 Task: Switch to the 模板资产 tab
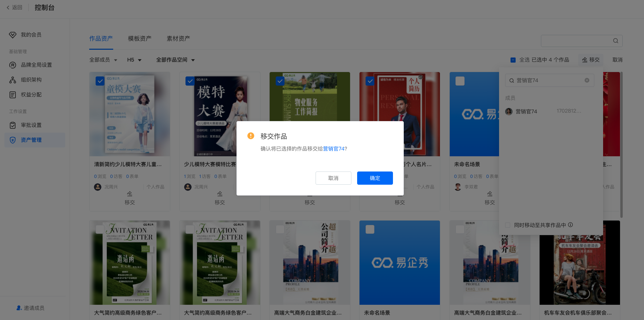(140, 39)
